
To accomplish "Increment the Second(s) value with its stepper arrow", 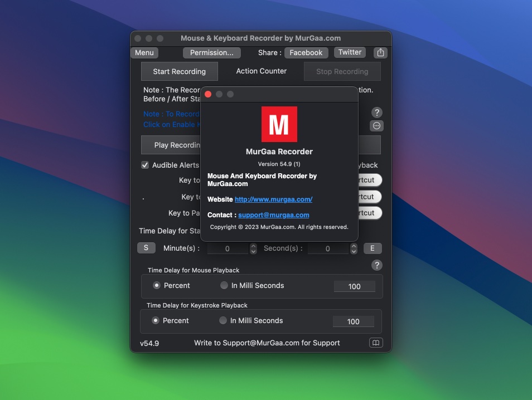I will pyautogui.click(x=354, y=246).
